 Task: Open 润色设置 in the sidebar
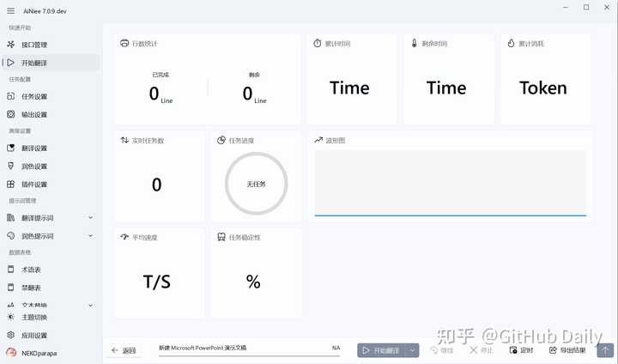coord(34,167)
